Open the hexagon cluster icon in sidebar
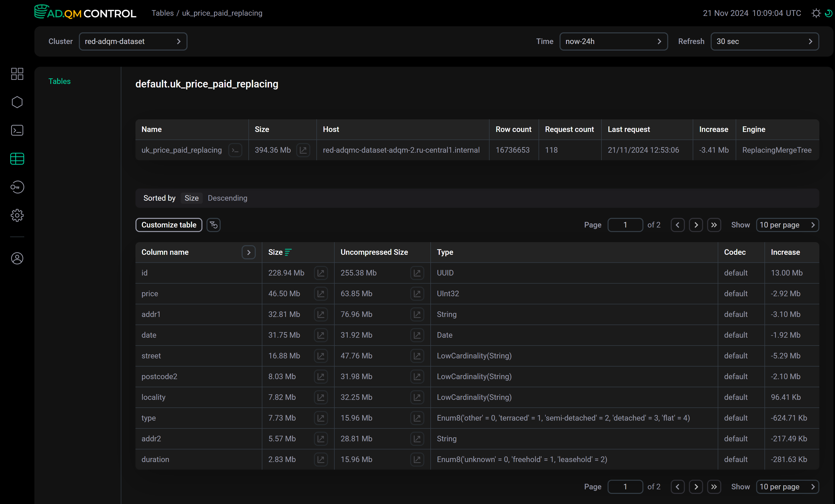The image size is (835, 504). tap(17, 102)
